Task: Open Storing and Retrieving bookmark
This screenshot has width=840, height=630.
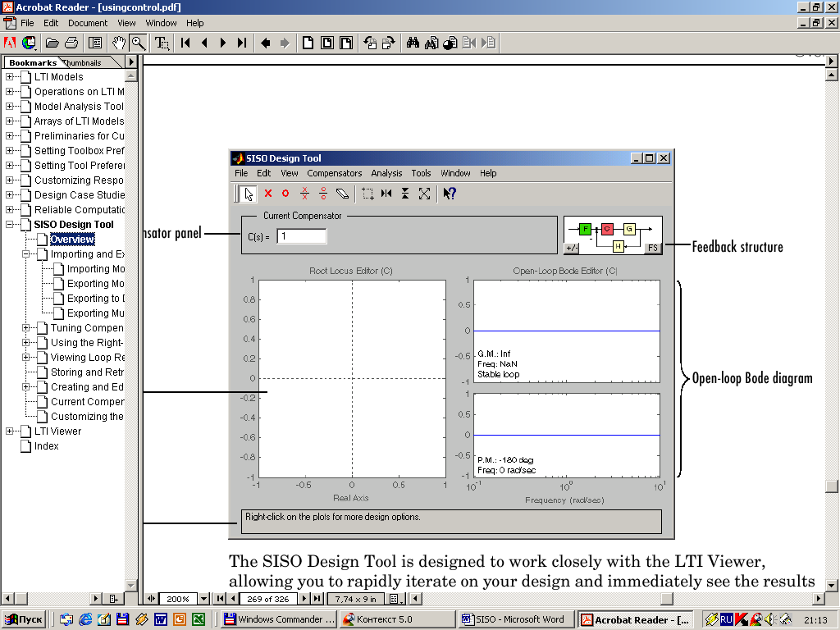Action: pyautogui.click(x=87, y=372)
